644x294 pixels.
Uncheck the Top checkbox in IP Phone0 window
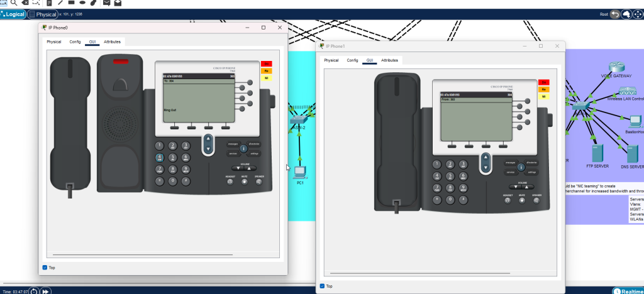[x=45, y=268]
